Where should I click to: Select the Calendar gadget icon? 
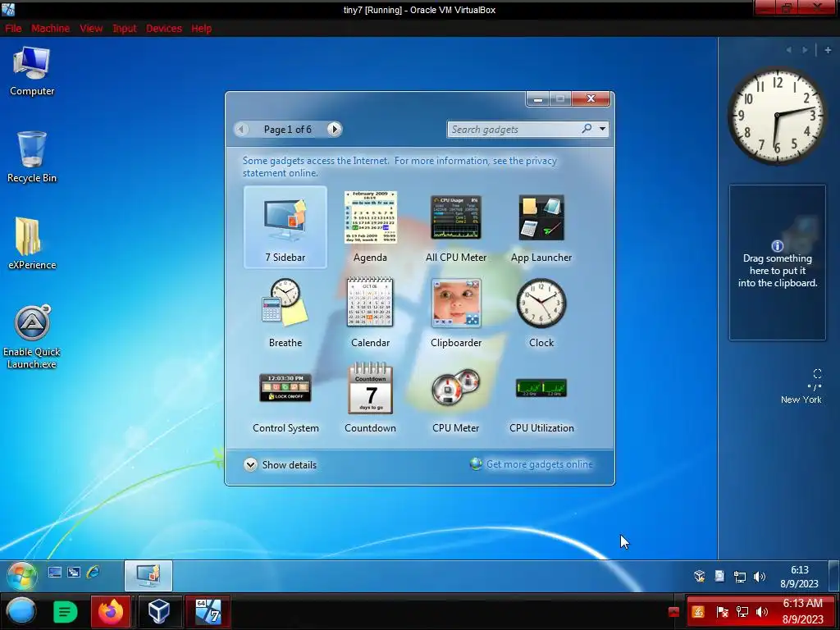tap(370, 303)
